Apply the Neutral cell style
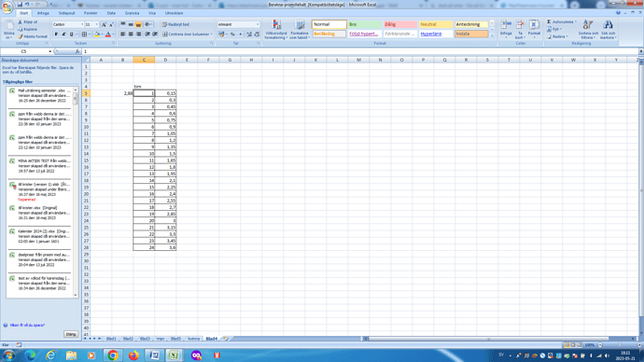Image resolution: width=644 pixels, height=362 pixels. click(x=435, y=24)
